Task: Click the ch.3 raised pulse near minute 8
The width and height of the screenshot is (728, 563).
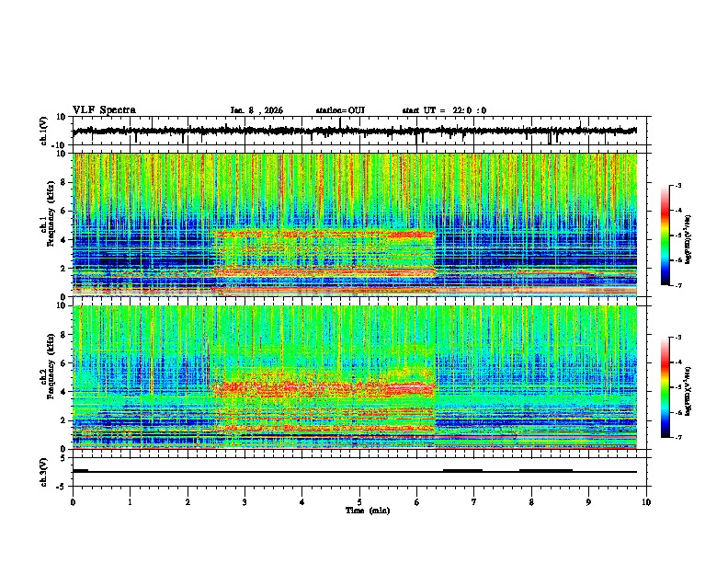Action: point(545,470)
